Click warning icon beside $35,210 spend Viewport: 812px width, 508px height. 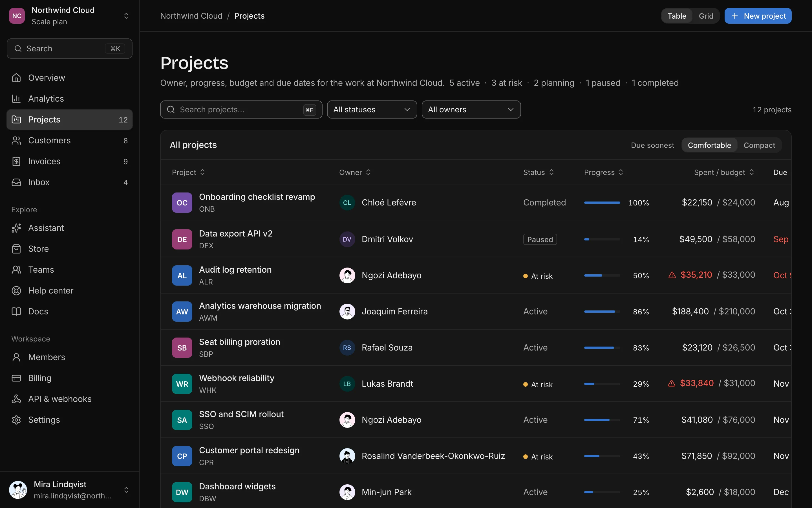point(672,275)
